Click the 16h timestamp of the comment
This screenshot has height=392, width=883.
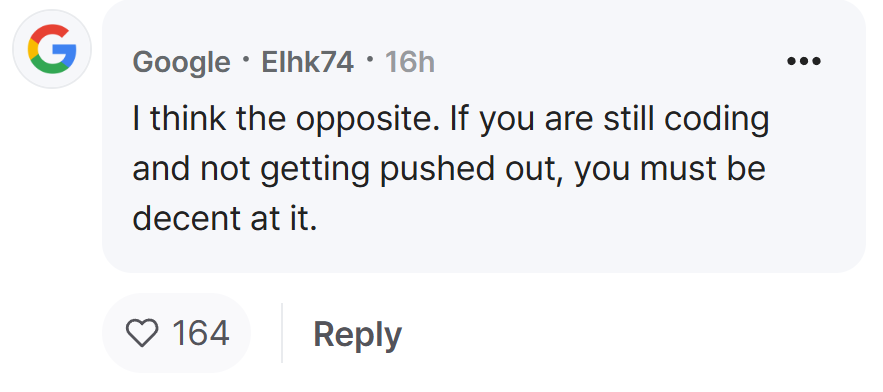coord(409,62)
